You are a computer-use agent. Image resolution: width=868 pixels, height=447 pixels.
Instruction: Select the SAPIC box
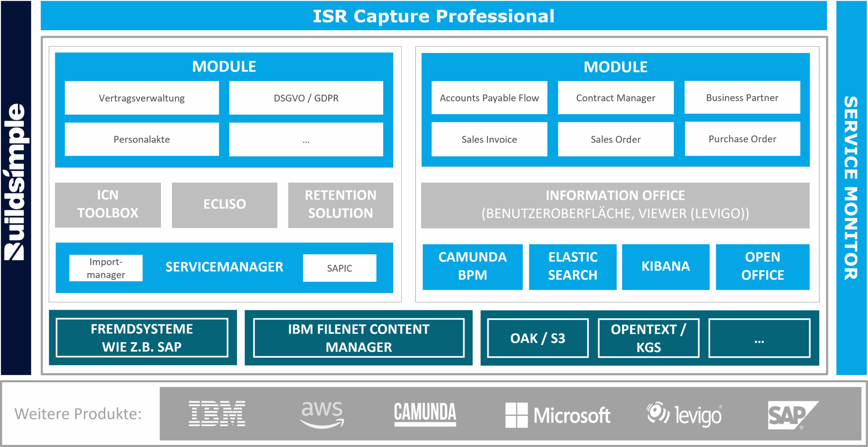point(339,268)
